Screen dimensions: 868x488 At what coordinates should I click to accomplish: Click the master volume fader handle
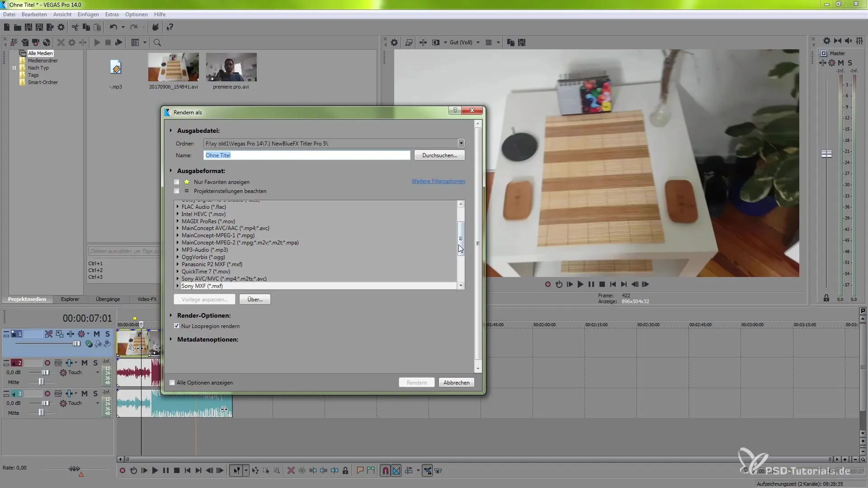point(826,154)
